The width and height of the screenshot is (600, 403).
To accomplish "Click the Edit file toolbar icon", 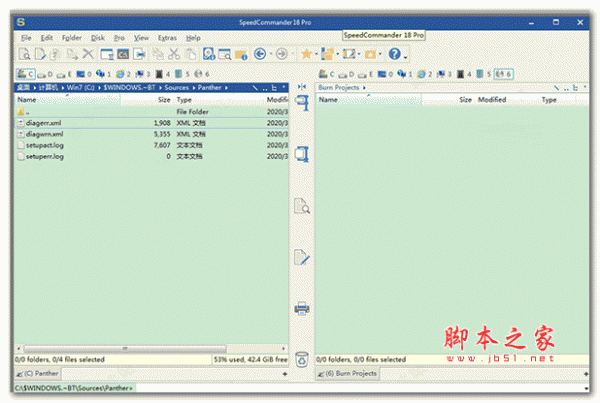I will click(40, 54).
